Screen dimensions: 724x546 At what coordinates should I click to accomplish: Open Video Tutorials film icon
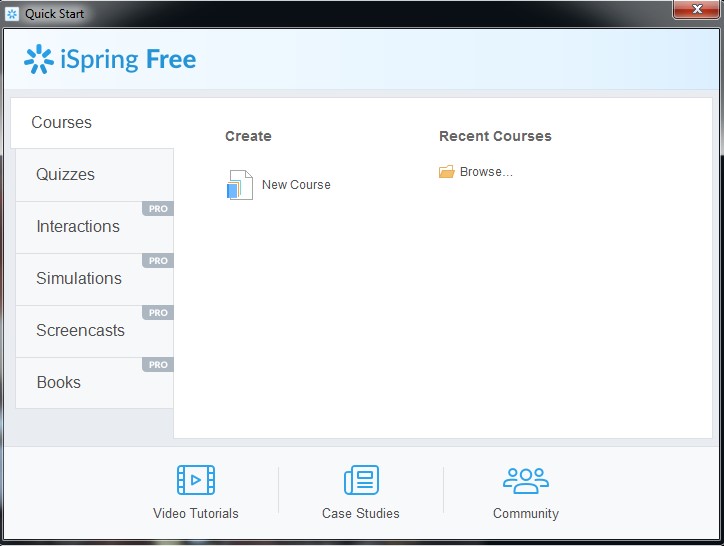[x=196, y=479]
